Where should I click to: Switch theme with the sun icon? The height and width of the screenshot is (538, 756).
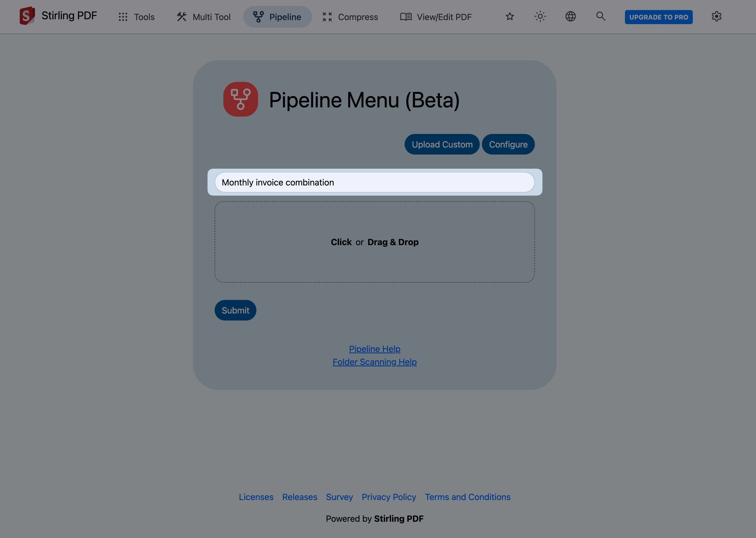pos(540,16)
